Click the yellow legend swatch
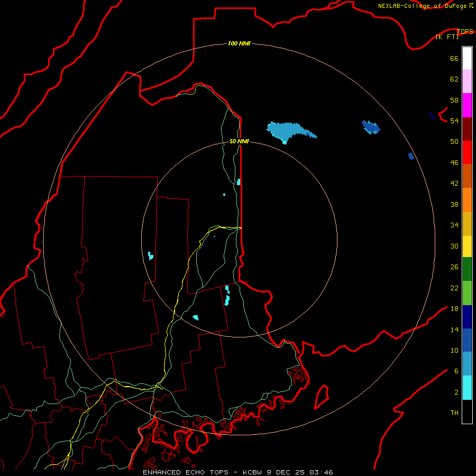 (467, 246)
